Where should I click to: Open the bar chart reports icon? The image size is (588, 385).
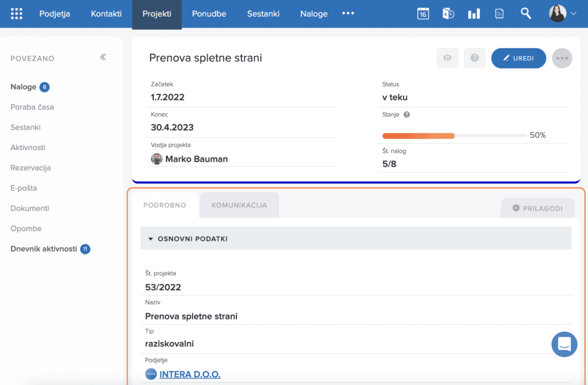[x=474, y=14]
